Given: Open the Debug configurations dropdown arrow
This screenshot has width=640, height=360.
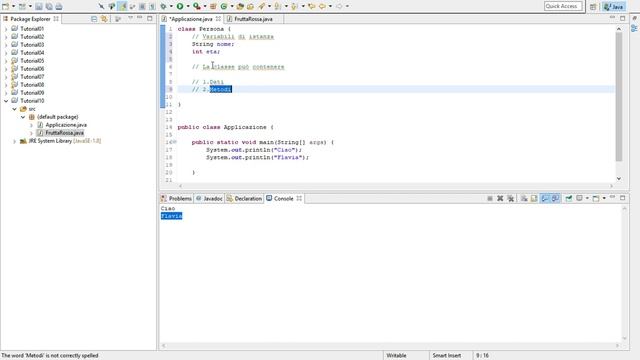Looking at the screenshot, I should (171, 6).
